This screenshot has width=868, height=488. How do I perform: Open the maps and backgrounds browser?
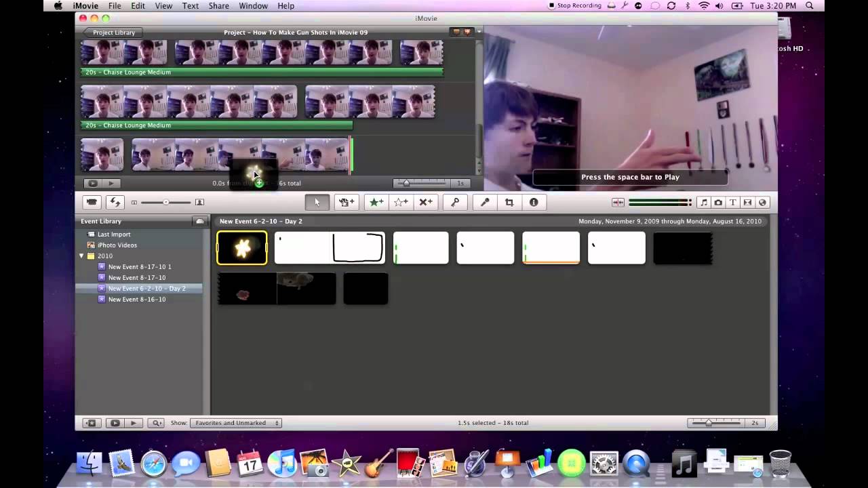pos(762,202)
